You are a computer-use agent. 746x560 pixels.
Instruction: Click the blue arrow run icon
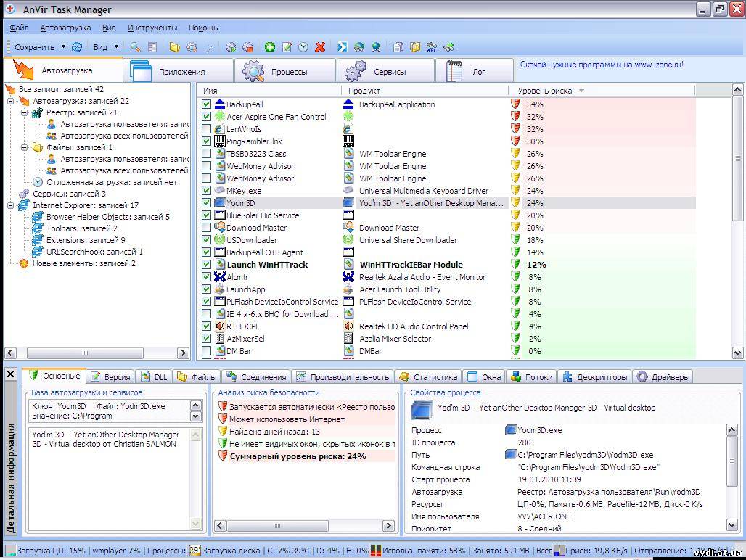point(342,47)
